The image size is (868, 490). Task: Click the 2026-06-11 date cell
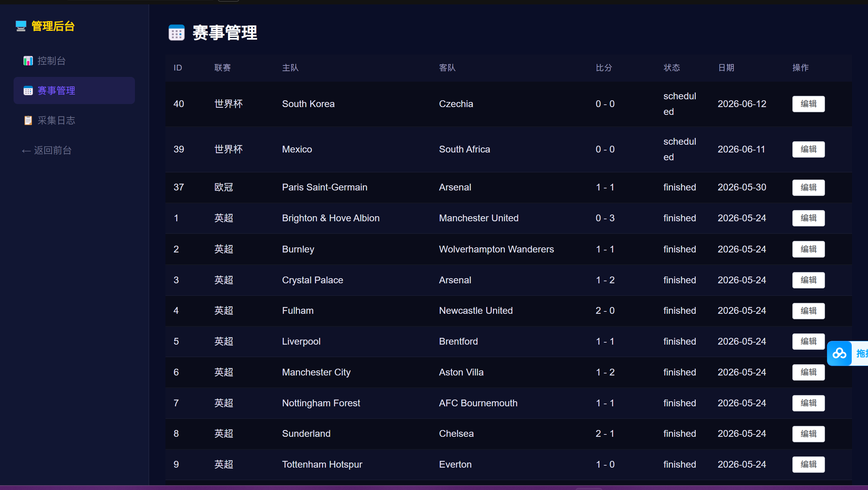click(x=742, y=149)
